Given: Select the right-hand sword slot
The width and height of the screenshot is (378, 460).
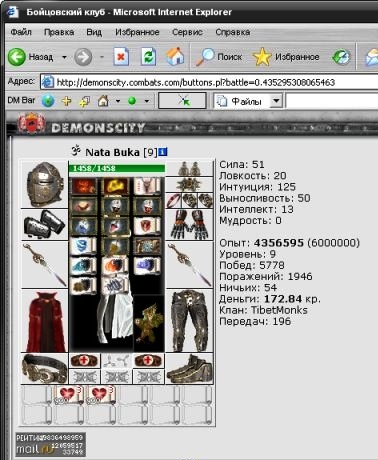Looking at the screenshot, I should point(189,265).
